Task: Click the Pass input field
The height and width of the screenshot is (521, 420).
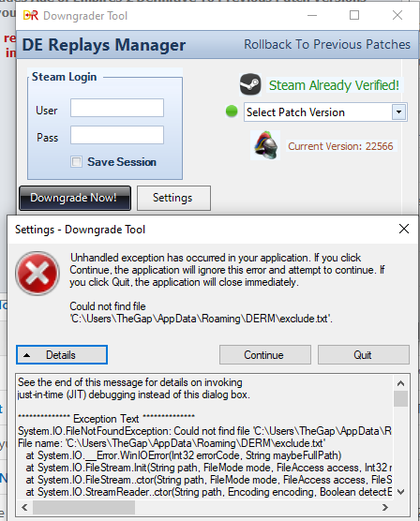Action: point(117,135)
